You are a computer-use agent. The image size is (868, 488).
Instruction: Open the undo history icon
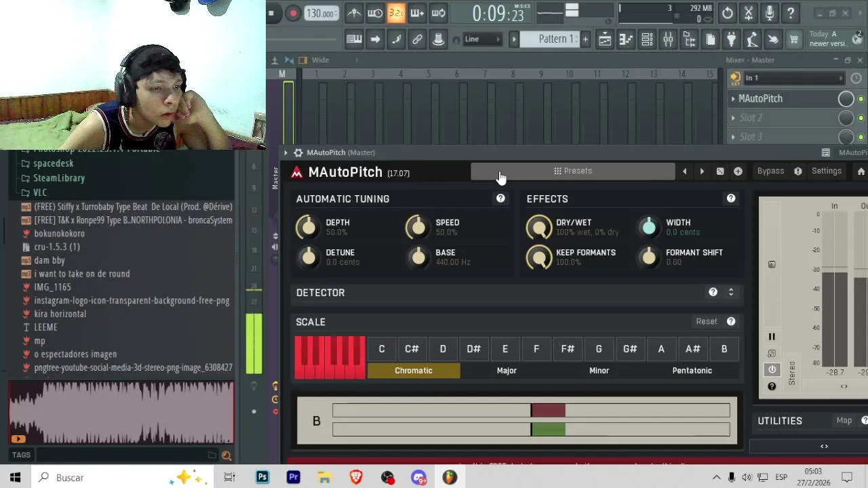tap(727, 13)
